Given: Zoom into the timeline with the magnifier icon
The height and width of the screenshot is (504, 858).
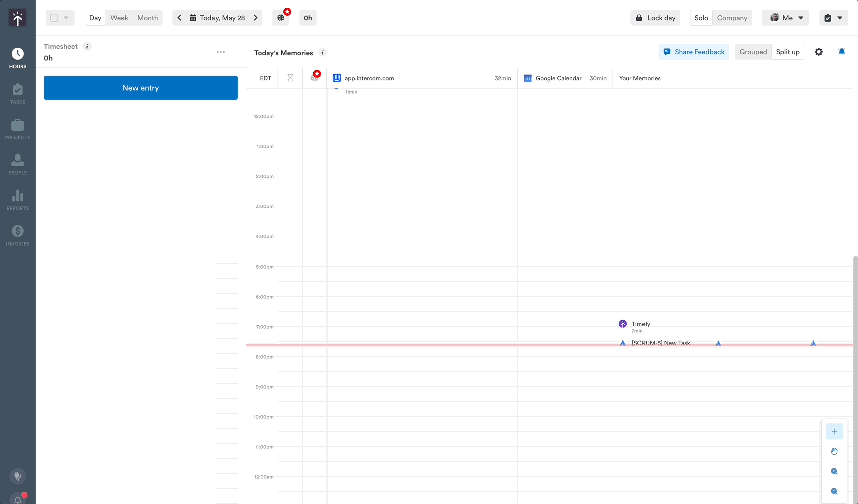Looking at the screenshot, I should click(834, 471).
